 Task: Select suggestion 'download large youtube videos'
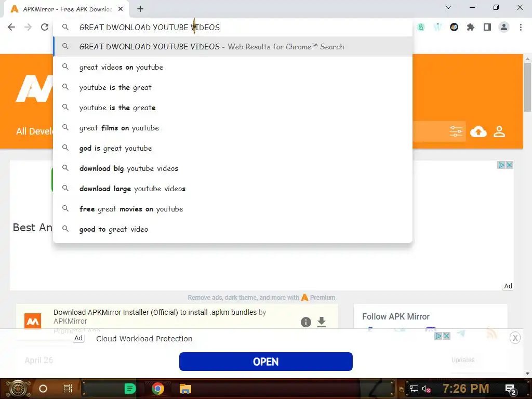click(x=233, y=189)
